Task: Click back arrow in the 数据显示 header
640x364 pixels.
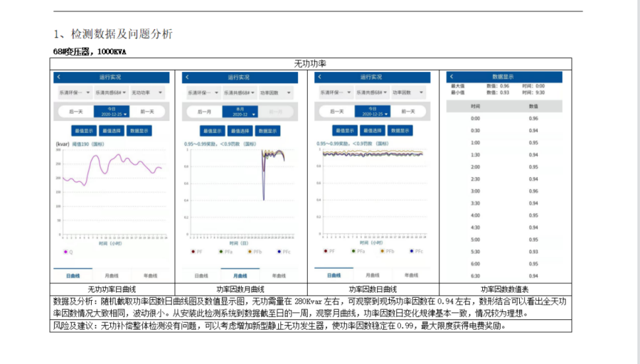Action: 452,76
